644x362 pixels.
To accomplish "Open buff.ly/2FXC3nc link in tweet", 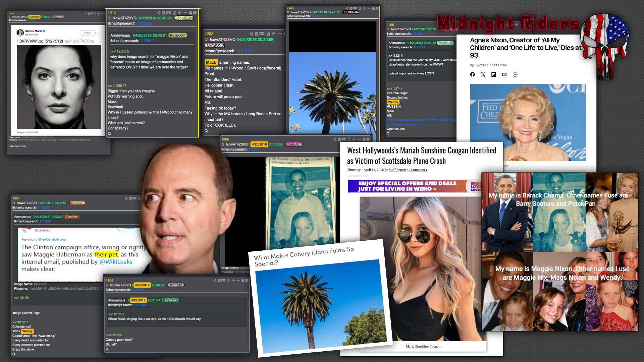I will (79, 41).
